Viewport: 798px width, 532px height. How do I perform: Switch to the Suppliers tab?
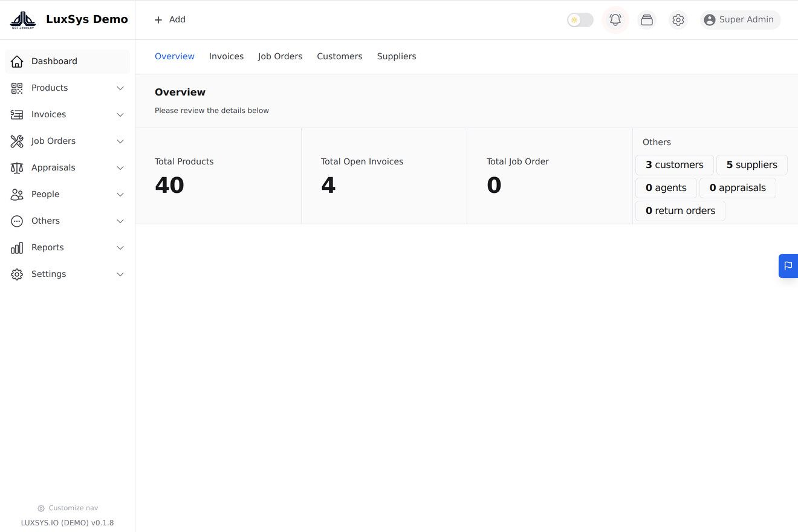tap(397, 56)
